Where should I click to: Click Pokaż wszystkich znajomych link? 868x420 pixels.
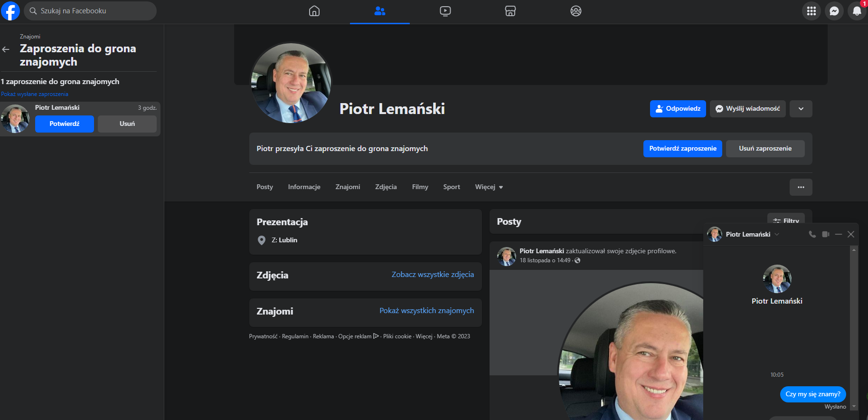pos(427,311)
